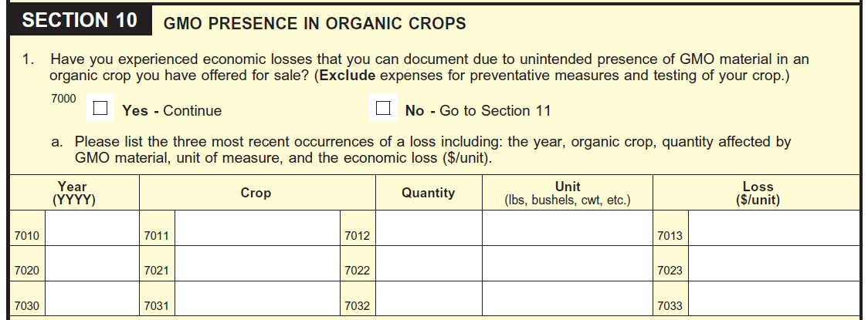Image resolution: width=868 pixels, height=320 pixels.
Task: Check the No - Go to Section 11 checkbox
Action: pos(382,109)
